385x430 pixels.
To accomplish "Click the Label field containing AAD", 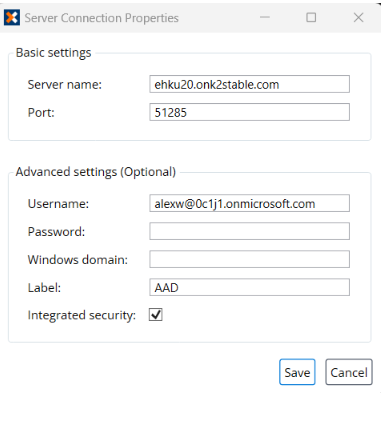I will coord(249,287).
